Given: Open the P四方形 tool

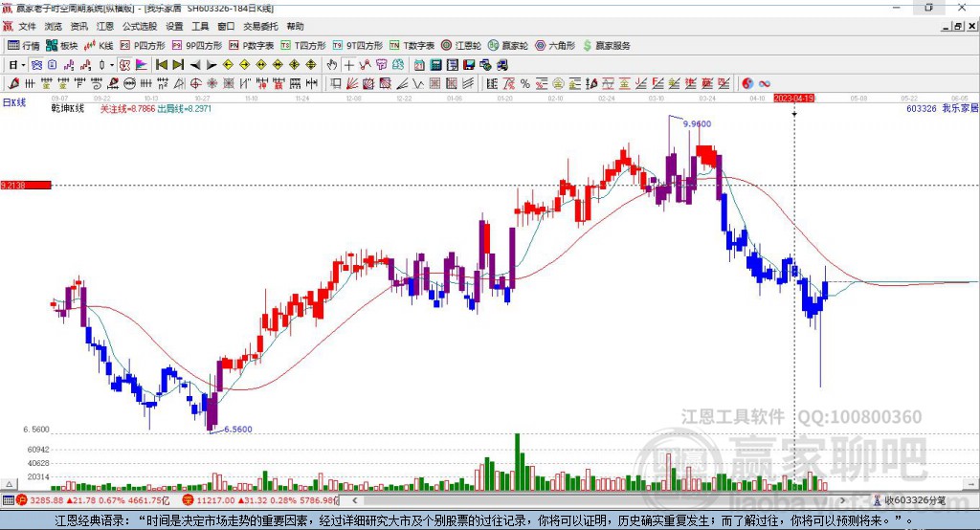Looking at the screenshot, I should pyautogui.click(x=143, y=46).
